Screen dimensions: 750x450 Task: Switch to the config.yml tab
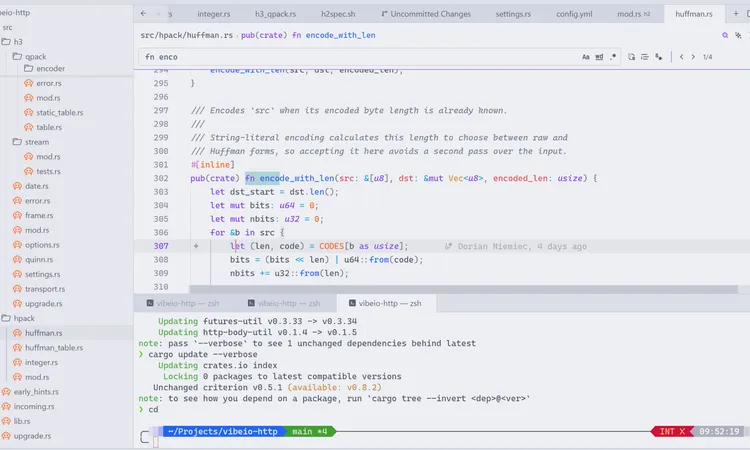574,14
